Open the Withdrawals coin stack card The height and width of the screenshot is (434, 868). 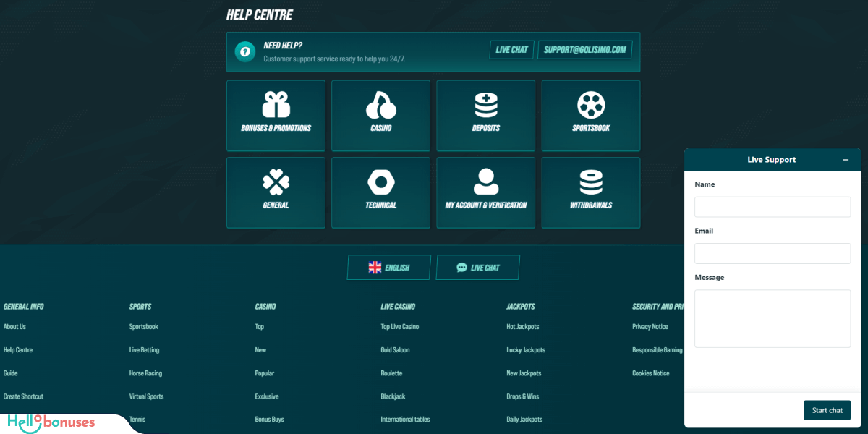pos(591,192)
